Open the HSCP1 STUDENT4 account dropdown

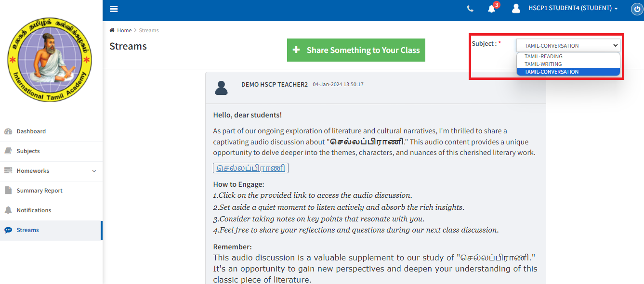pos(573,8)
